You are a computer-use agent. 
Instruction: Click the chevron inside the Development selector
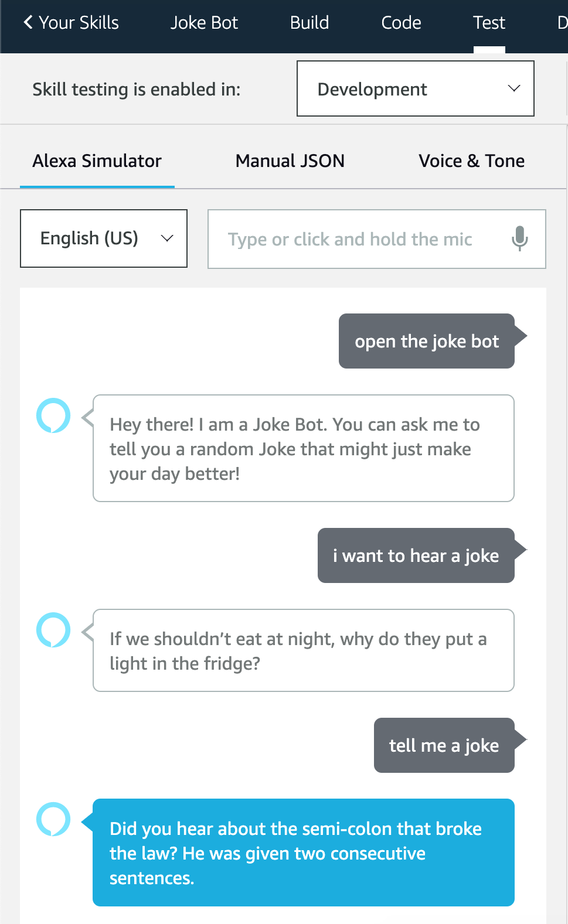(513, 88)
